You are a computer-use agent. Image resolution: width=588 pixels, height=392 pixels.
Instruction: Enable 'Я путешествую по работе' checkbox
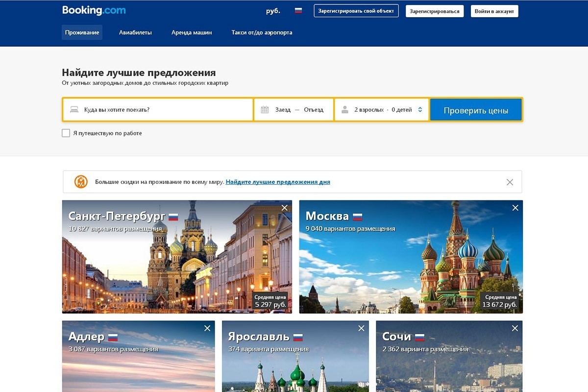point(66,133)
